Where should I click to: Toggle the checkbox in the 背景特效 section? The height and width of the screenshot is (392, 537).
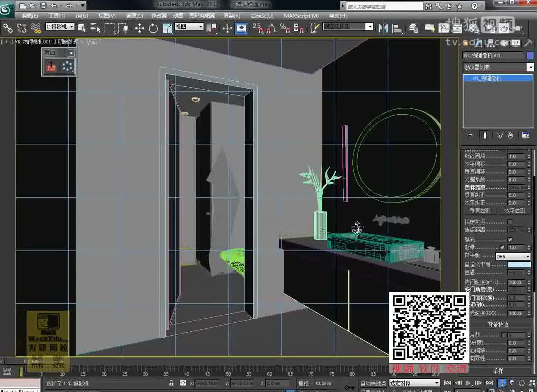504,335
